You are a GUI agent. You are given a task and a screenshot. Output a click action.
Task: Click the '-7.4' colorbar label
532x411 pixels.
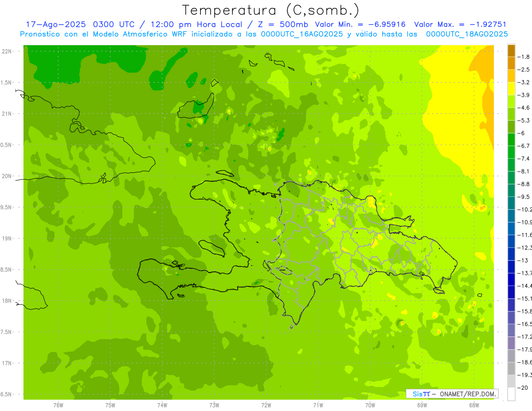524,158
